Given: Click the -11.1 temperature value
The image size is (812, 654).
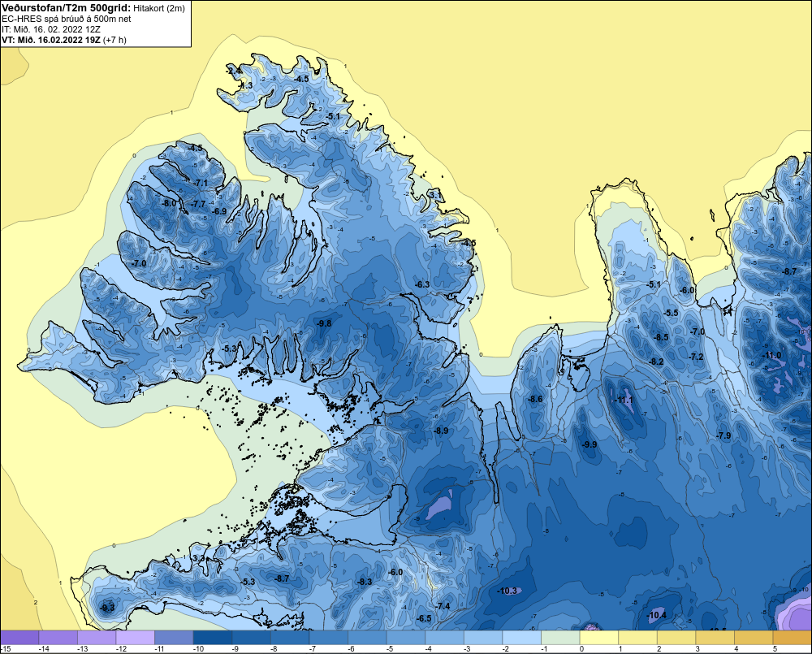Looking at the screenshot, I should click(x=624, y=400).
